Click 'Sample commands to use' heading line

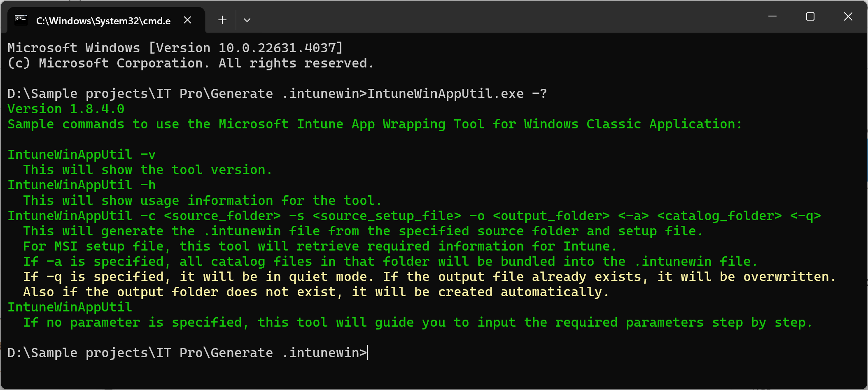click(x=375, y=124)
